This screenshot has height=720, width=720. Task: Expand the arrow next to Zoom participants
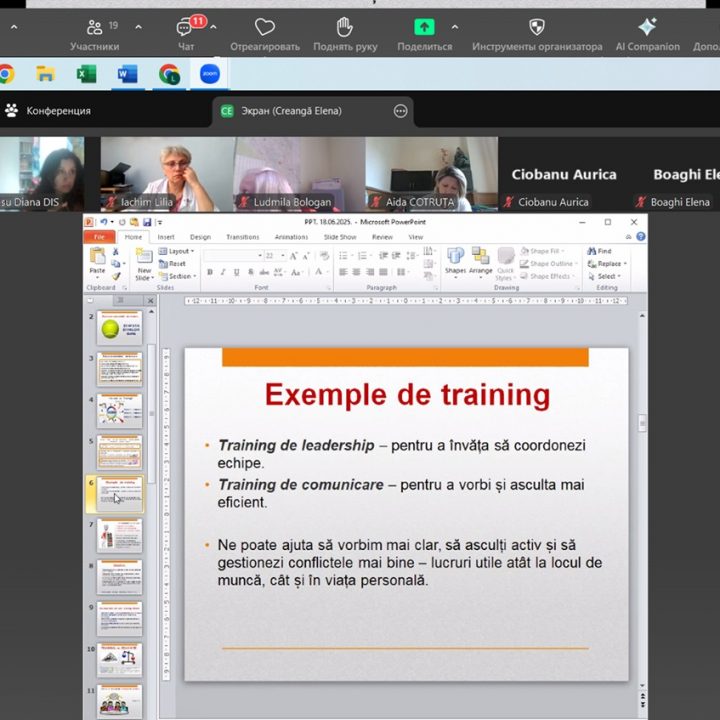pyautogui.click(x=138, y=28)
